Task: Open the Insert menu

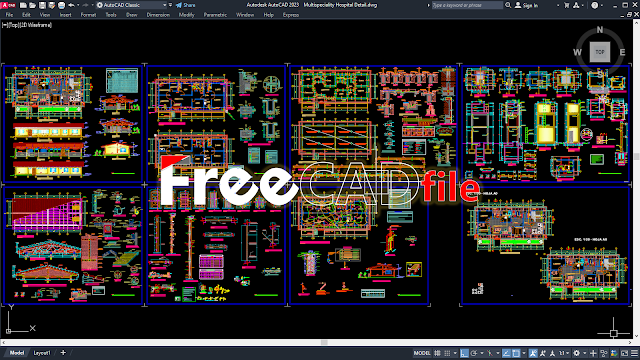Action: click(x=65, y=15)
